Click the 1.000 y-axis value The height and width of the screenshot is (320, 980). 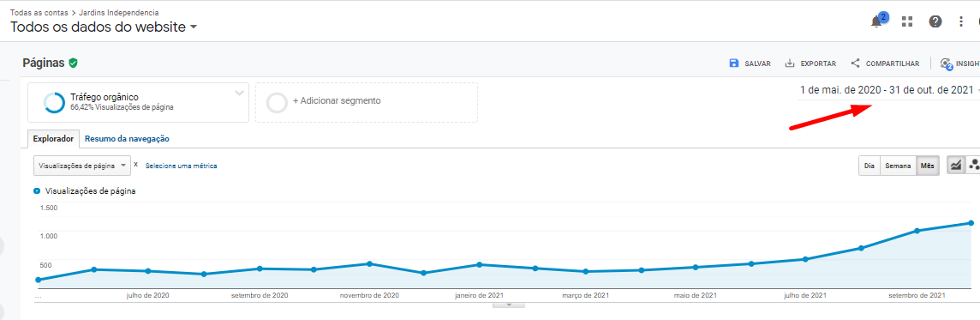tap(48, 236)
